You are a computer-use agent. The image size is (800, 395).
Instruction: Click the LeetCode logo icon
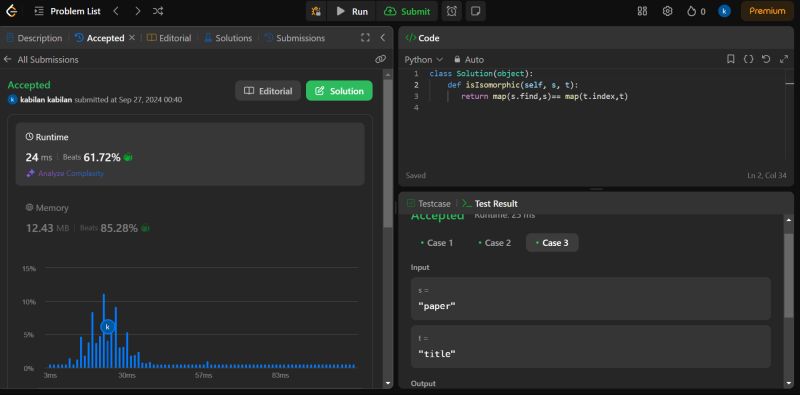point(11,11)
